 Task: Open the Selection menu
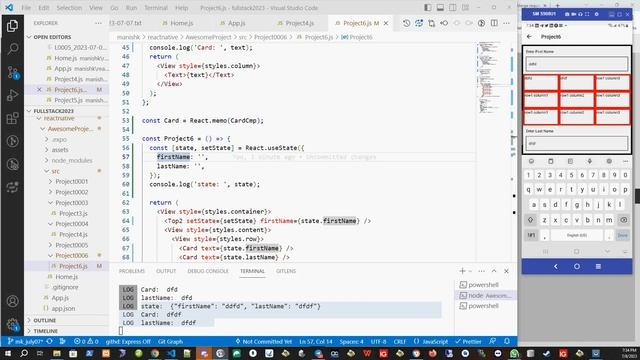[x=69, y=8]
